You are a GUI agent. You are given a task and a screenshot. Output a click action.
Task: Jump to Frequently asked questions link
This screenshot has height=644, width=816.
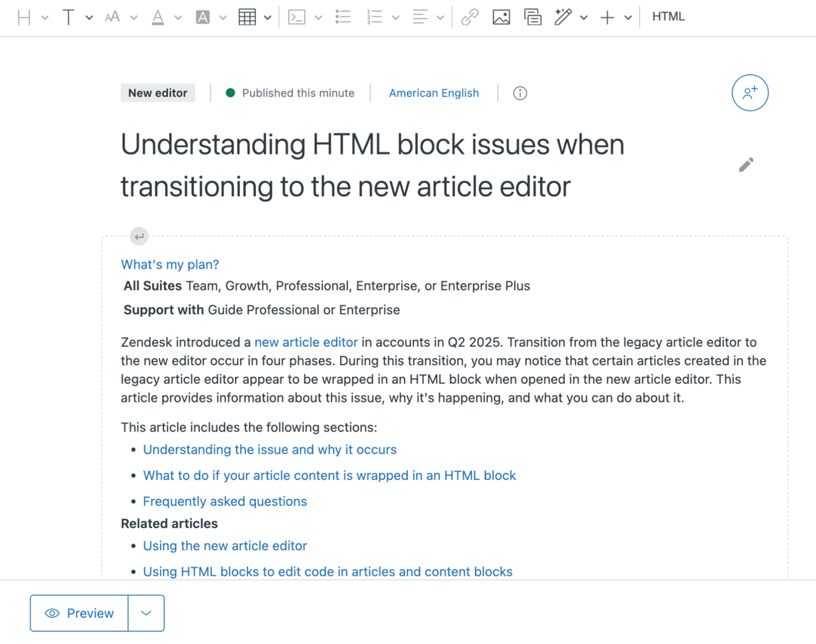click(225, 501)
